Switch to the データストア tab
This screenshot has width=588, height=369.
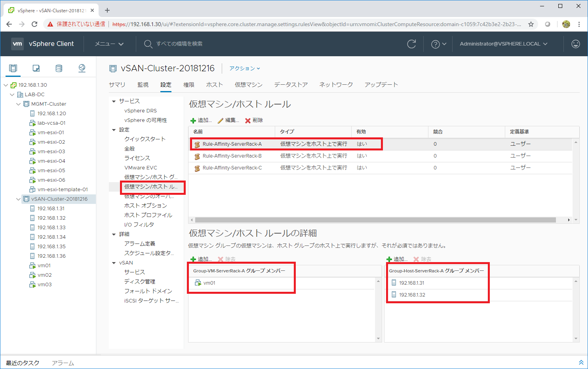tap(291, 85)
